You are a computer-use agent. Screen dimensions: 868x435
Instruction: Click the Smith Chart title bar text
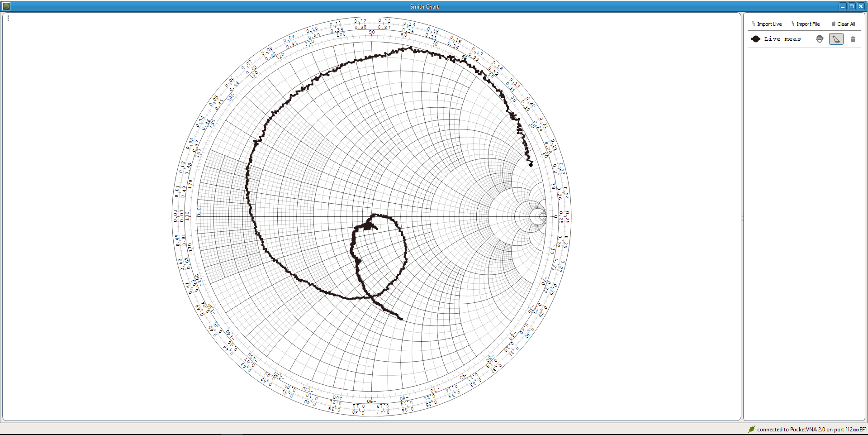(x=424, y=7)
